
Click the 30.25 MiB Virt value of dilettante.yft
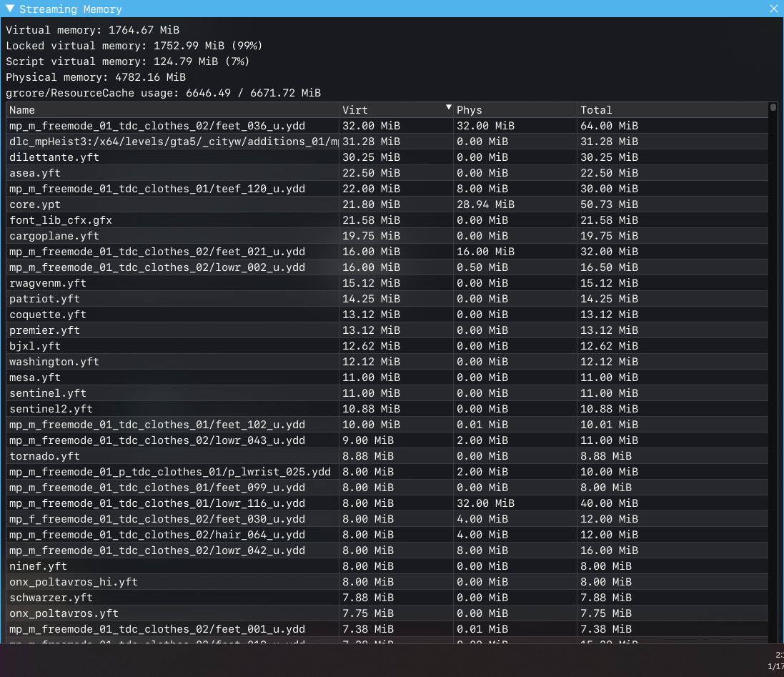371,157
